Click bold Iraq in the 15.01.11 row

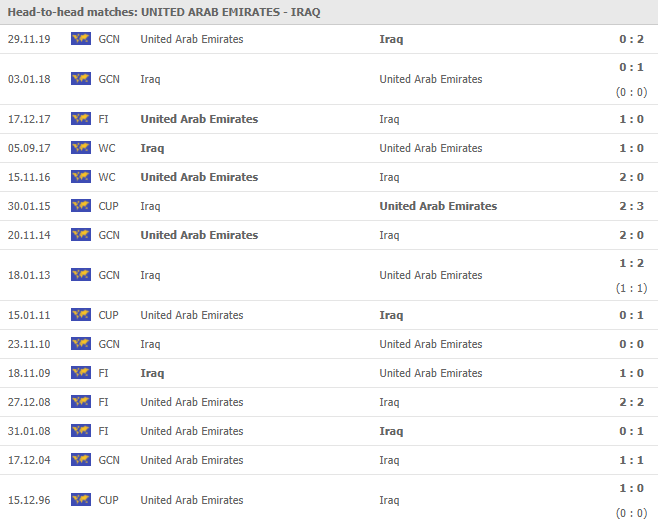(391, 315)
